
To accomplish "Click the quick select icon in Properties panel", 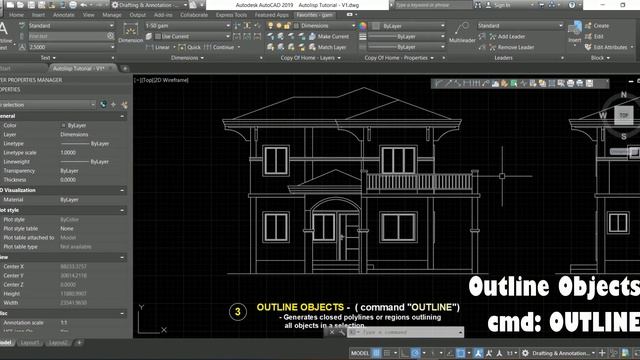I will [x=124, y=105].
